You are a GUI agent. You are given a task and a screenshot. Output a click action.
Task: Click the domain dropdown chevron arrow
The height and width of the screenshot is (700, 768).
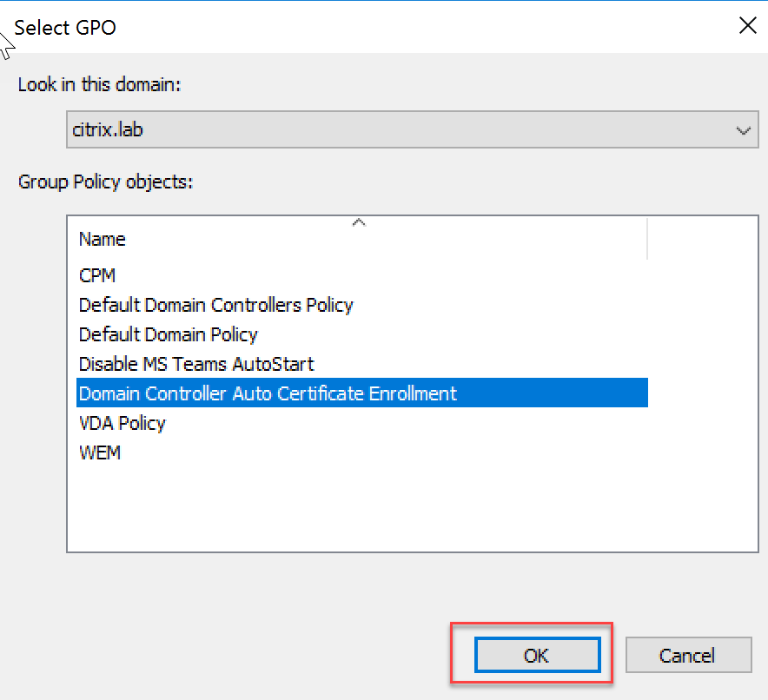coord(743,131)
